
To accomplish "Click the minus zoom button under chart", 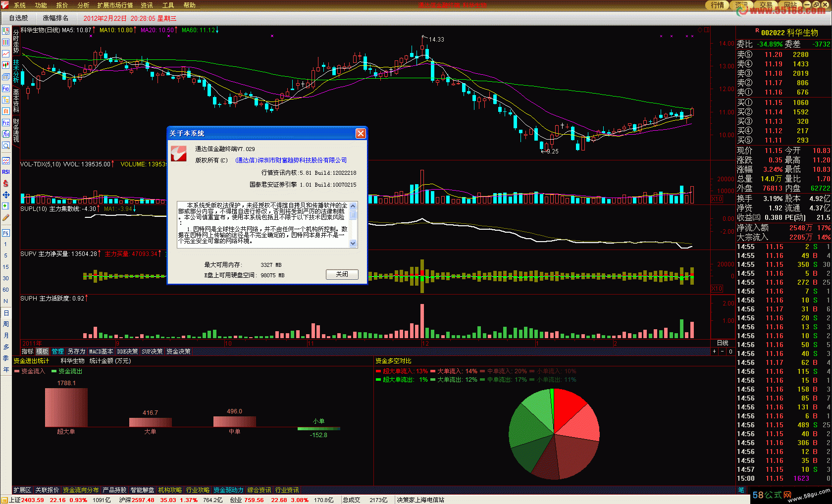I will point(722,352).
